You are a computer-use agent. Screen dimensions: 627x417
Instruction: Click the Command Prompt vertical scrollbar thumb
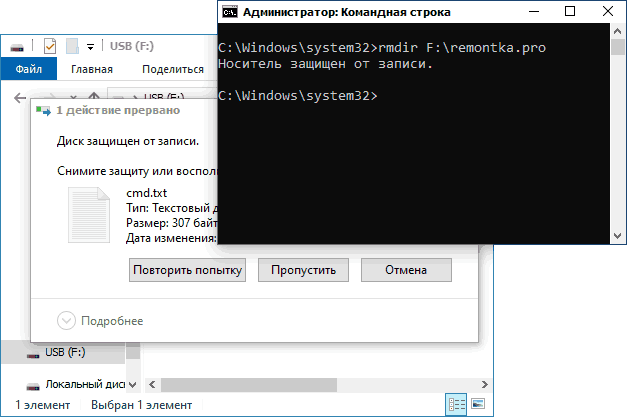617,47
